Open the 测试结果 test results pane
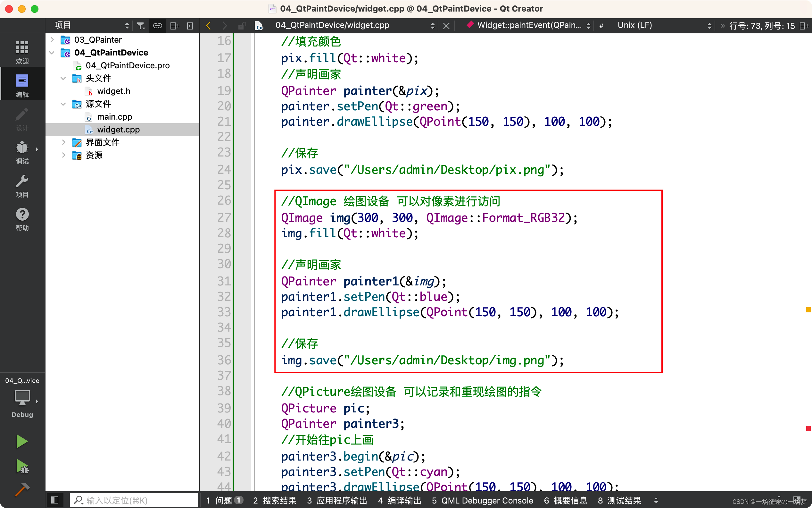The image size is (812, 508). pos(619,500)
